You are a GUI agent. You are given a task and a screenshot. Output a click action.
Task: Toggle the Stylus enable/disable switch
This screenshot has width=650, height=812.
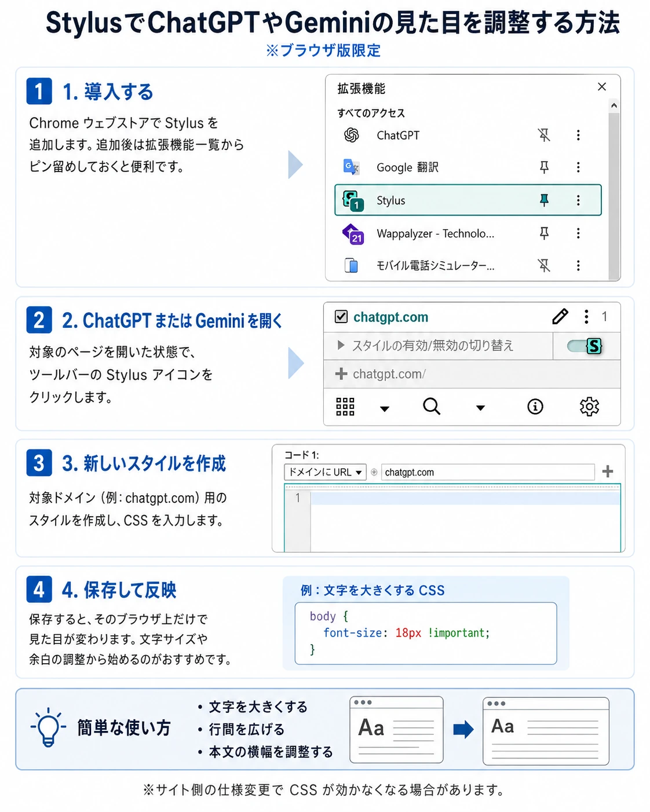coord(585,346)
